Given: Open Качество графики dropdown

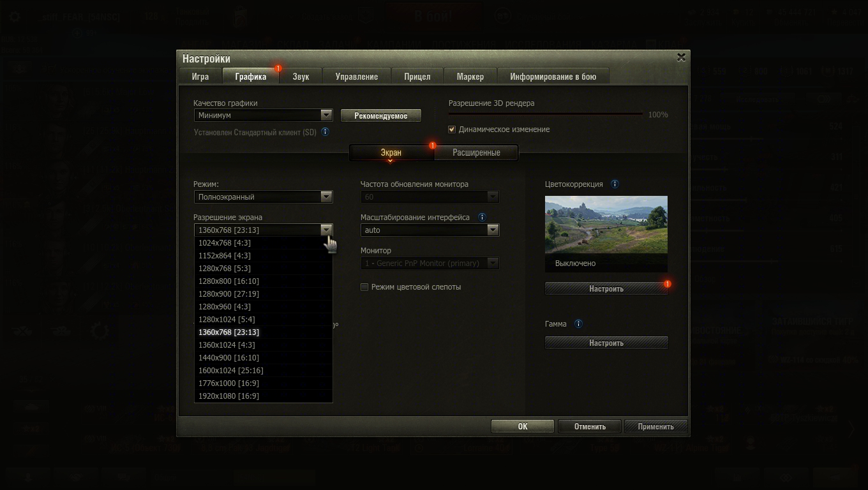Looking at the screenshot, I should click(263, 115).
